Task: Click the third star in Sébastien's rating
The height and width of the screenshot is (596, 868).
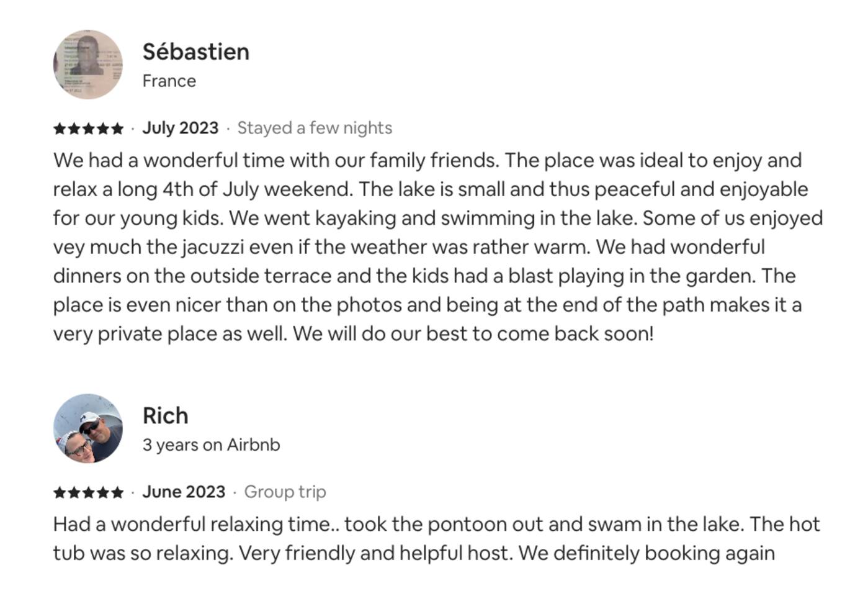Action: [89, 129]
